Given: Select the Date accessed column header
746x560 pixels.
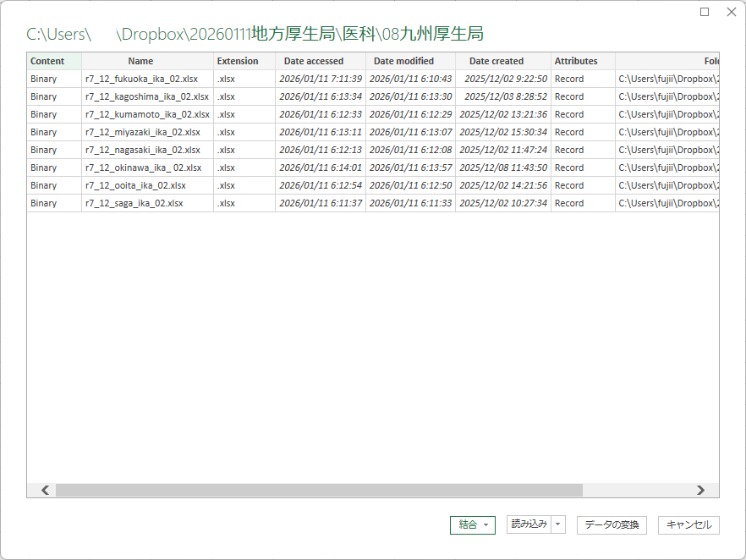Looking at the screenshot, I should (314, 61).
